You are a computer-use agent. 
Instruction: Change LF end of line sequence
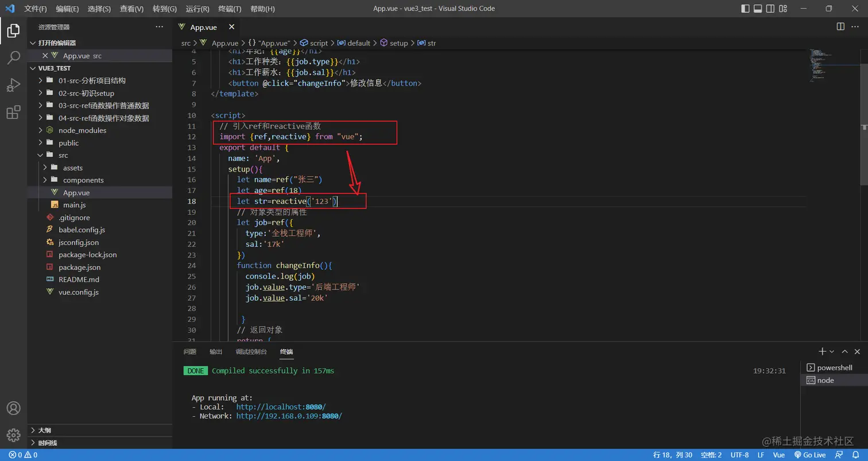pyautogui.click(x=761, y=455)
